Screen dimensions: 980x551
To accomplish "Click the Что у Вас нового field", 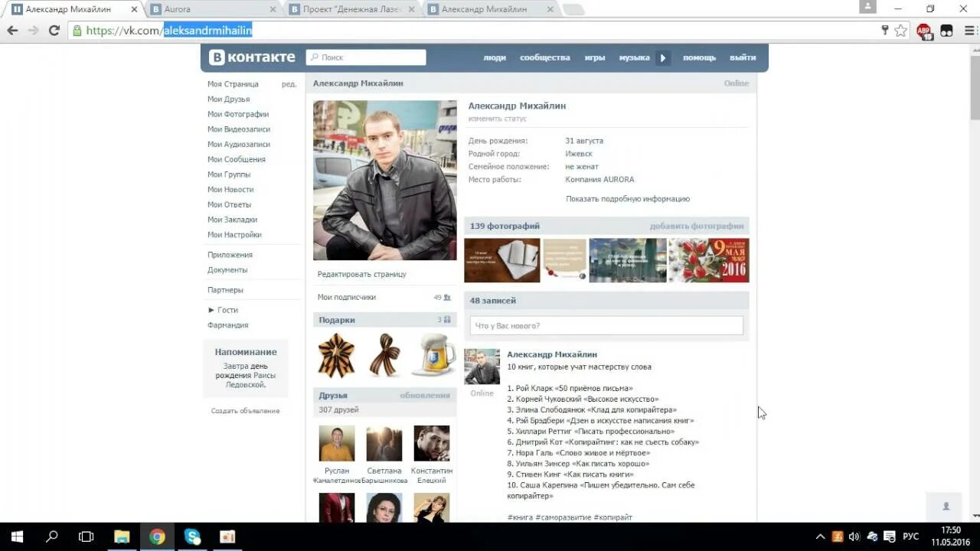I will pyautogui.click(x=606, y=325).
